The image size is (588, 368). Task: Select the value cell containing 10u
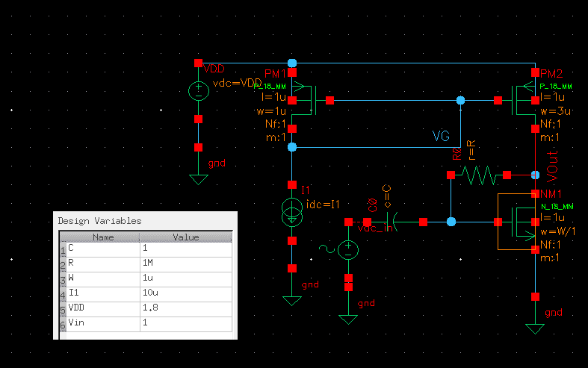(x=185, y=293)
